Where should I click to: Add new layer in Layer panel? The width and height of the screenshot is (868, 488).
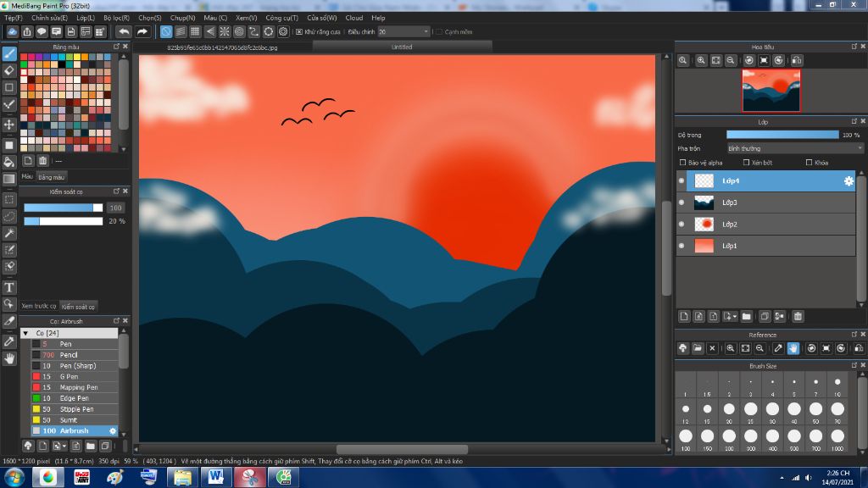point(684,317)
